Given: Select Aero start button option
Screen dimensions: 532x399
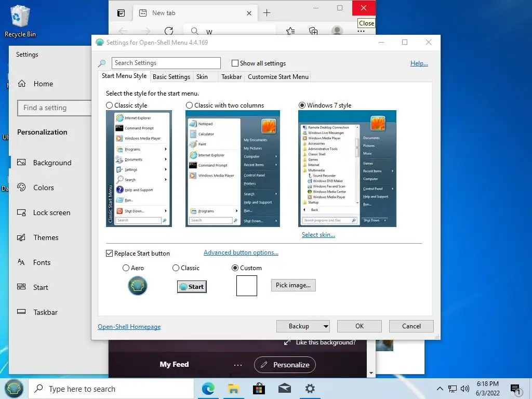Looking at the screenshot, I should pos(126,268).
